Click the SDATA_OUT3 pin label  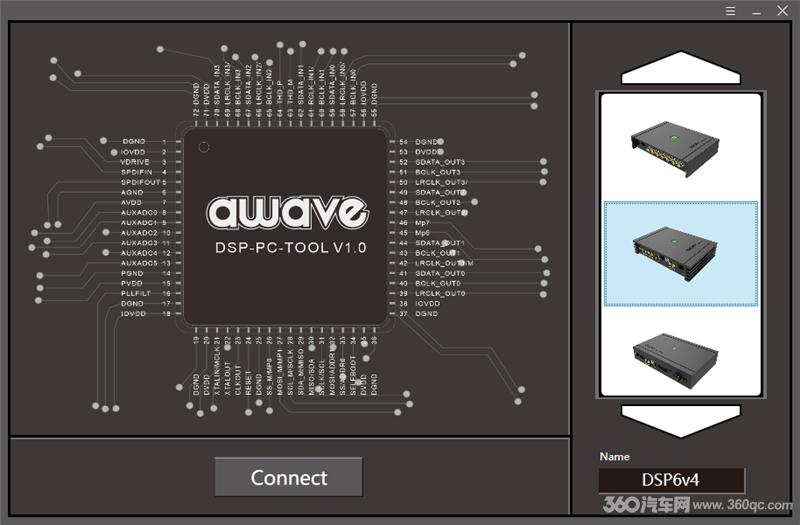click(x=440, y=162)
